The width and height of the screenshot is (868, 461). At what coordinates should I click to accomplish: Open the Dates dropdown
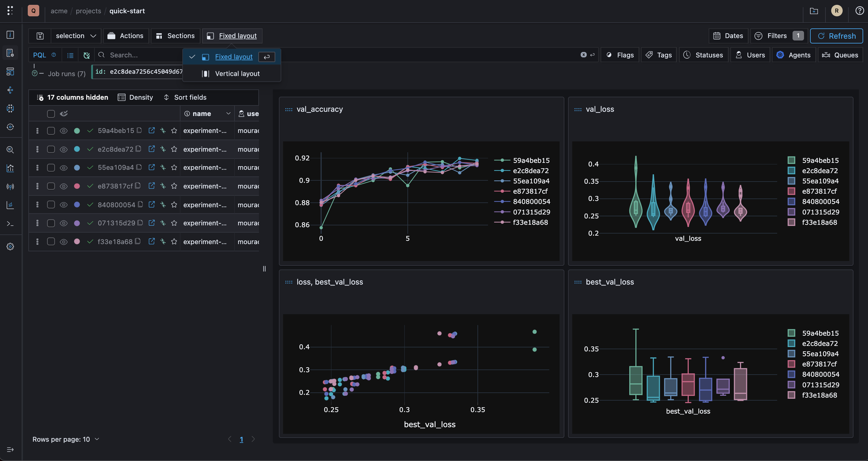point(728,36)
